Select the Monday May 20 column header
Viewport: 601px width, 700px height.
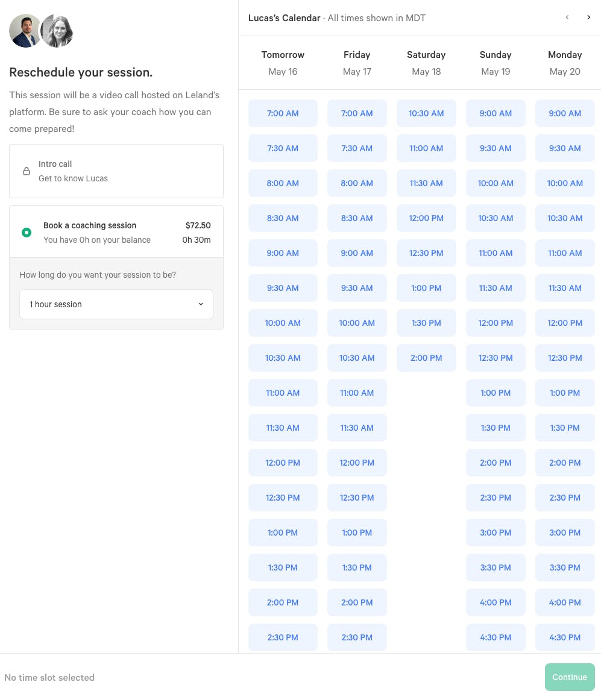click(565, 63)
